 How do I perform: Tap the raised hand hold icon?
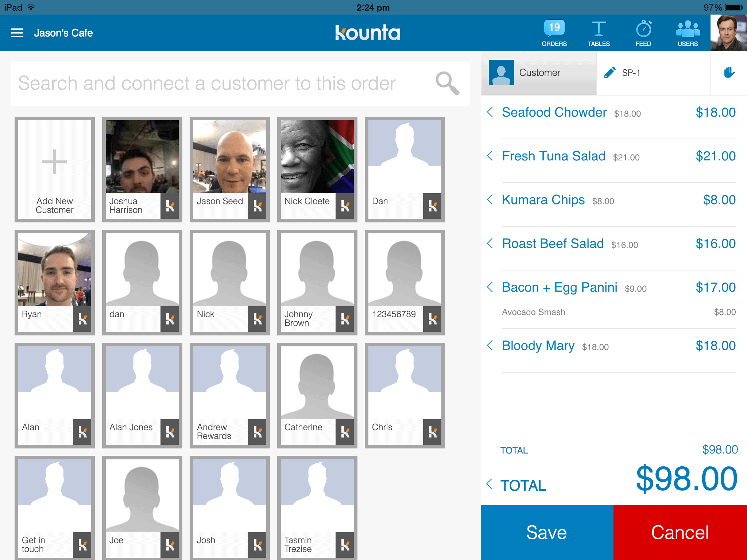pos(729,73)
